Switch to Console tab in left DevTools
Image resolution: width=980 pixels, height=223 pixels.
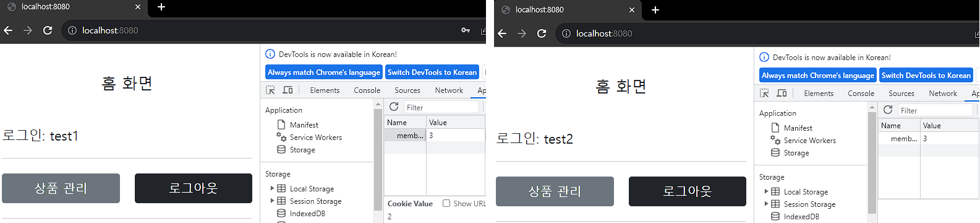tap(367, 90)
